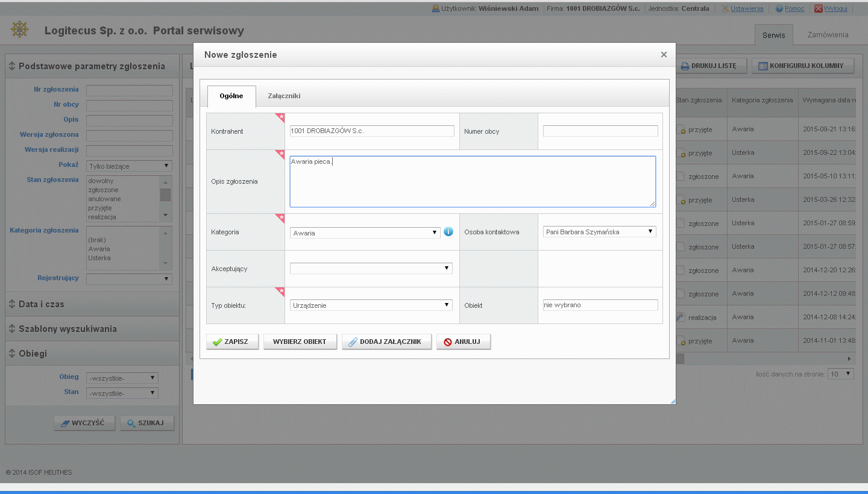Click the Kategoria zgłoszenia column header
Image resolution: width=868 pixels, height=494 pixels.
(x=763, y=100)
